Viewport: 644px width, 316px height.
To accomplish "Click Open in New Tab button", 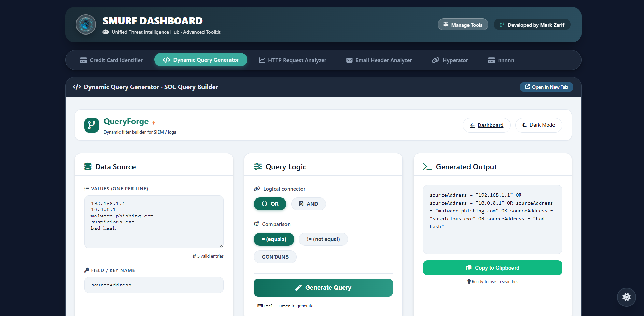I will [x=546, y=87].
